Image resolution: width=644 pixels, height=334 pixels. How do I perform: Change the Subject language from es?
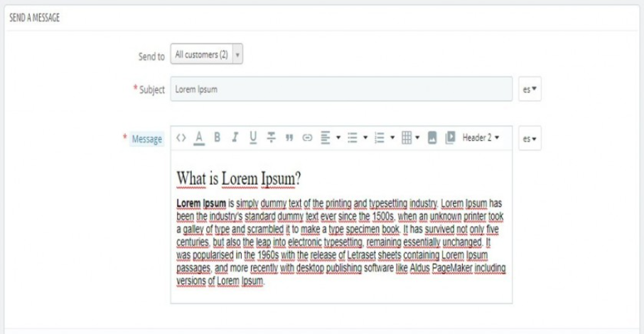click(x=530, y=89)
